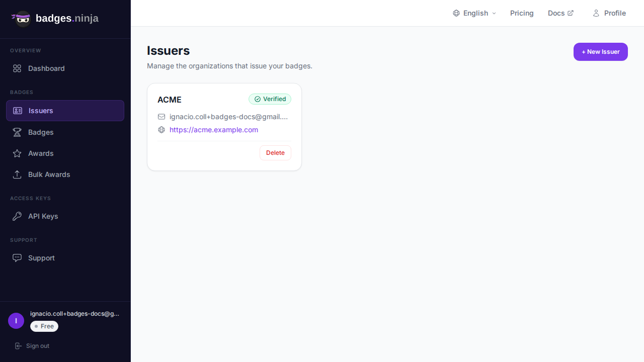Click the Badges trophy icon
Viewport: 644px width, 362px height.
tap(17, 132)
